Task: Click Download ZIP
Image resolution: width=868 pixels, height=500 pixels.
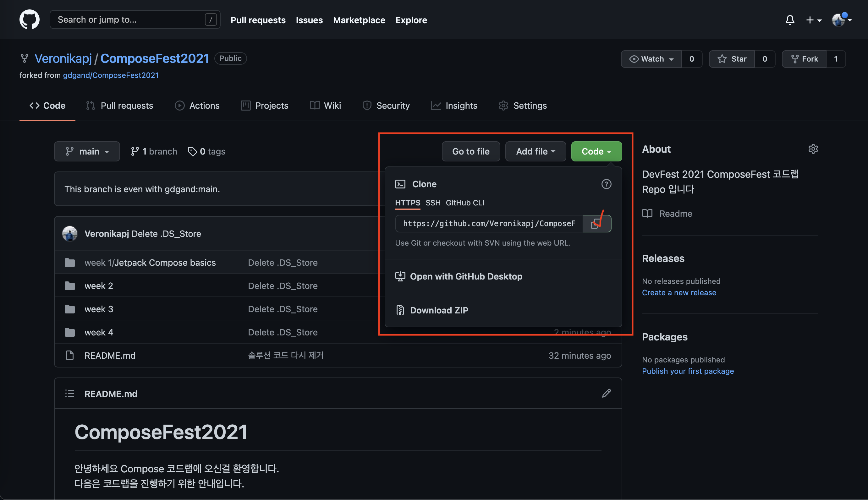Action: point(439,310)
